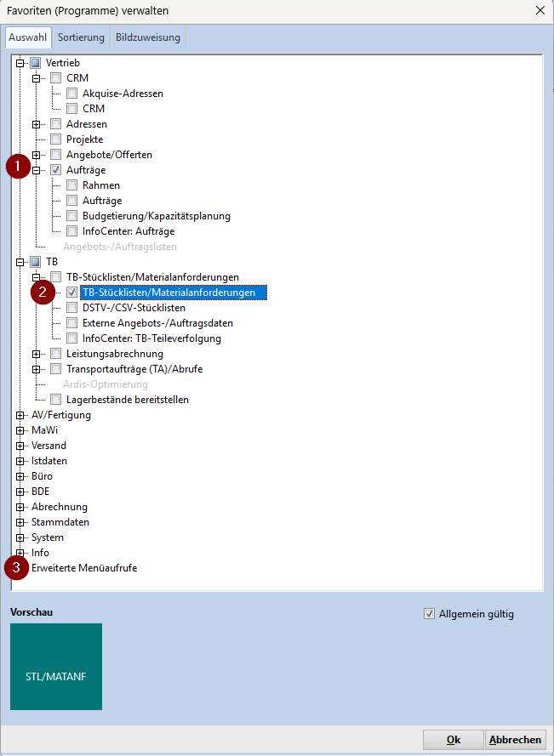Close the Favoriten verwalten dialog
Image resolution: width=554 pixels, height=756 pixels.
click(x=540, y=11)
